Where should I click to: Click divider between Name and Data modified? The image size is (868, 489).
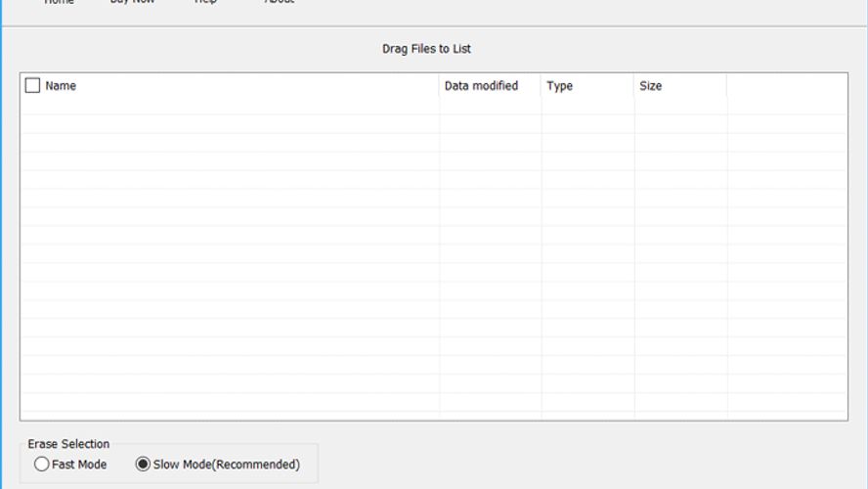[440, 86]
